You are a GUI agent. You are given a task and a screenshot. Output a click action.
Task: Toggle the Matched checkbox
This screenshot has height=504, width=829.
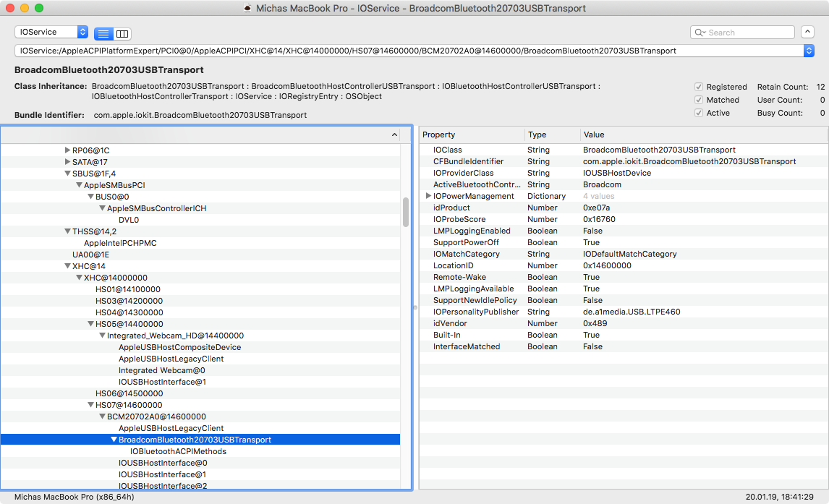[698, 100]
